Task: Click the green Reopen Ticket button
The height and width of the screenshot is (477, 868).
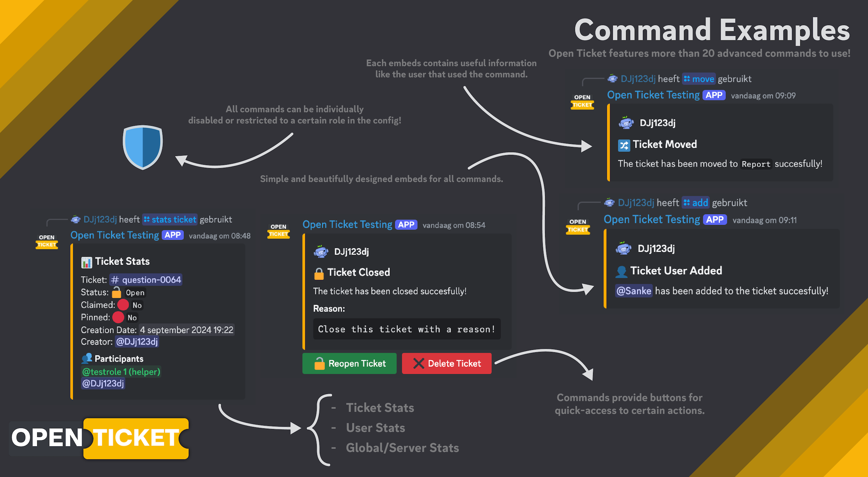Action: (349, 363)
